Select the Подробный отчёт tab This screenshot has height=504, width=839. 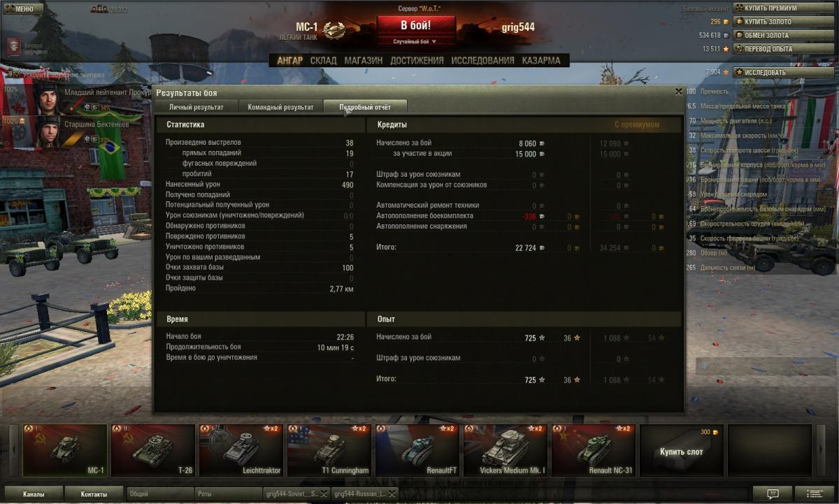point(365,107)
